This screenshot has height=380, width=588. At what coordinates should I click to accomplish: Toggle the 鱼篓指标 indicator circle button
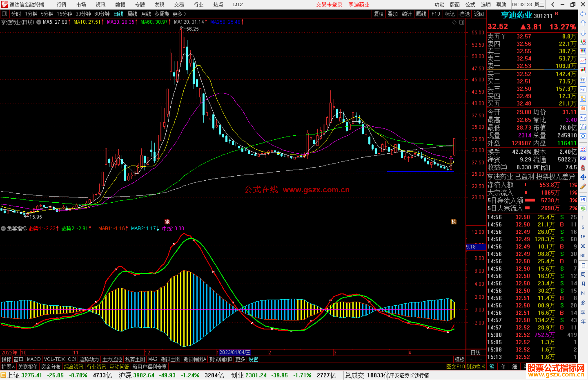[4, 229]
